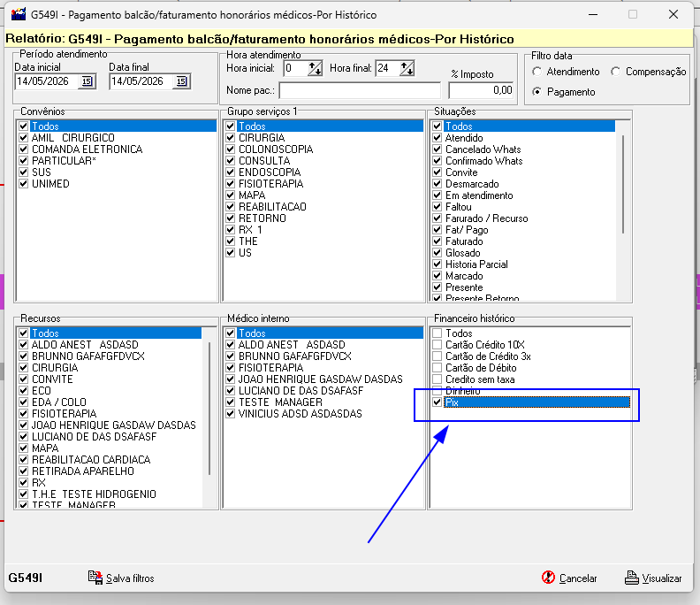Select Farurado / Recurso row
This screenshot has height=605, width=700.
click(487, 218)
